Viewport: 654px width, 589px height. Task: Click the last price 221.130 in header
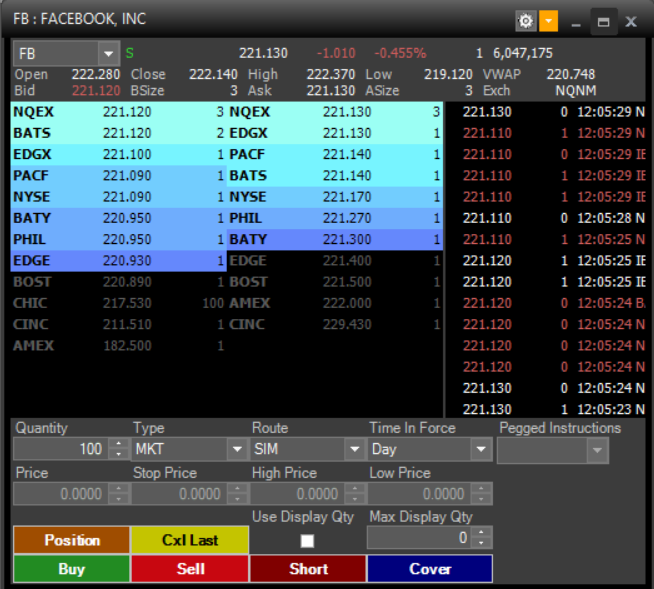[263, 53]
